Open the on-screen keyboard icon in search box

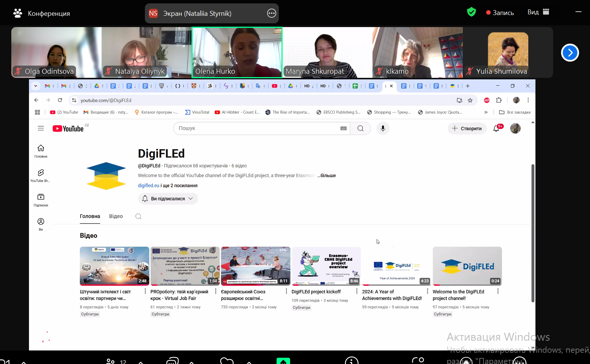(x=343, y=128)
